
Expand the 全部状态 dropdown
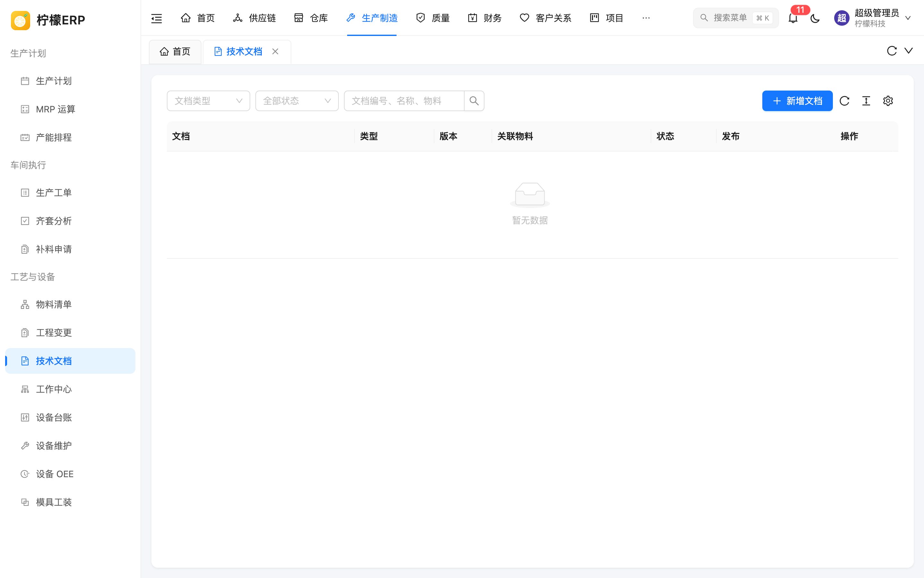[297, 101]
